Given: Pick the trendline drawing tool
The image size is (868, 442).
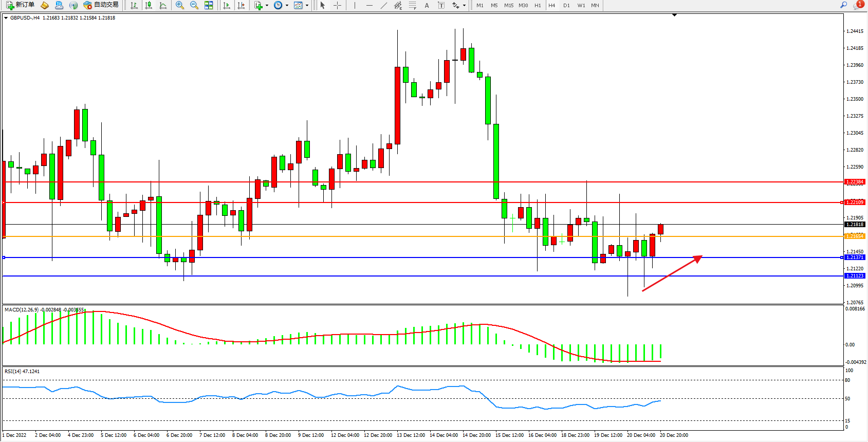Looking at the screenshot, I should [x=383, y=5].
